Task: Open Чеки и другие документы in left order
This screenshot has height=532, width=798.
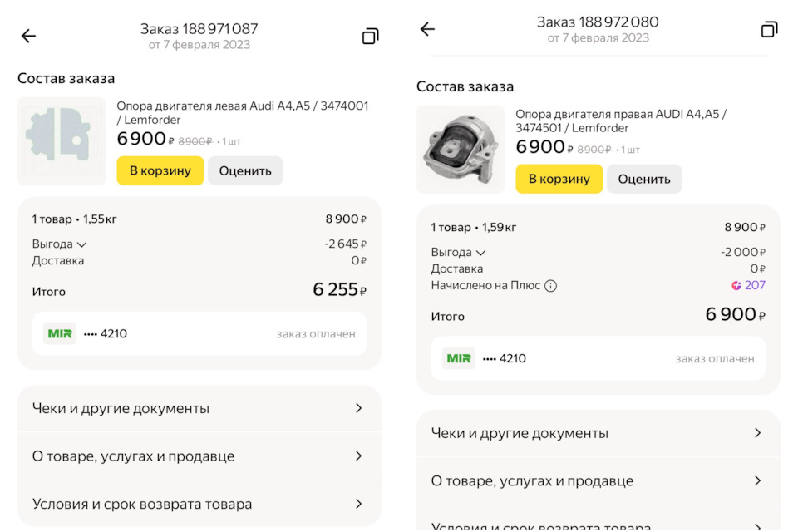Action: click(199, 408)
